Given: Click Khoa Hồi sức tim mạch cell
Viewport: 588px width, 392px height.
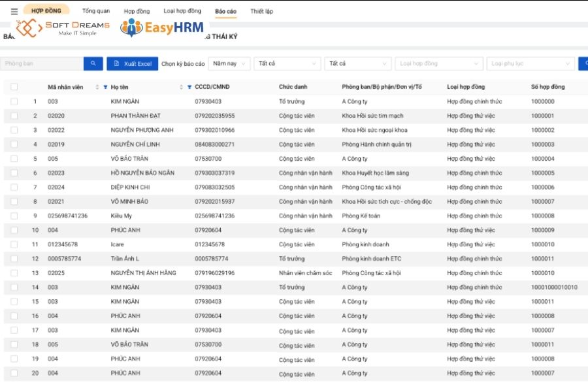Looking at the screenshot, I should coord(372,116).
